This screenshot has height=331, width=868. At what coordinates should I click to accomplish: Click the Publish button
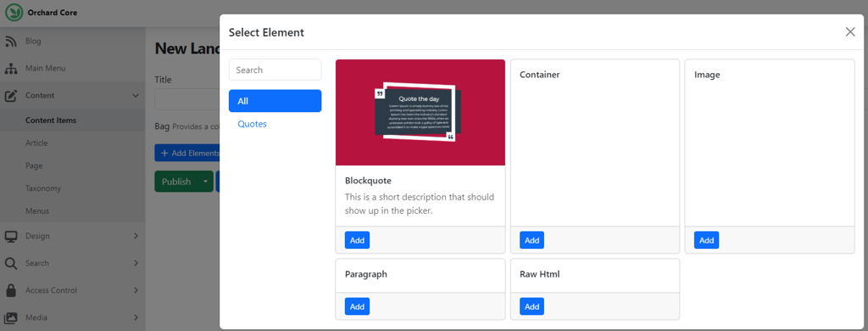[176, 182]
